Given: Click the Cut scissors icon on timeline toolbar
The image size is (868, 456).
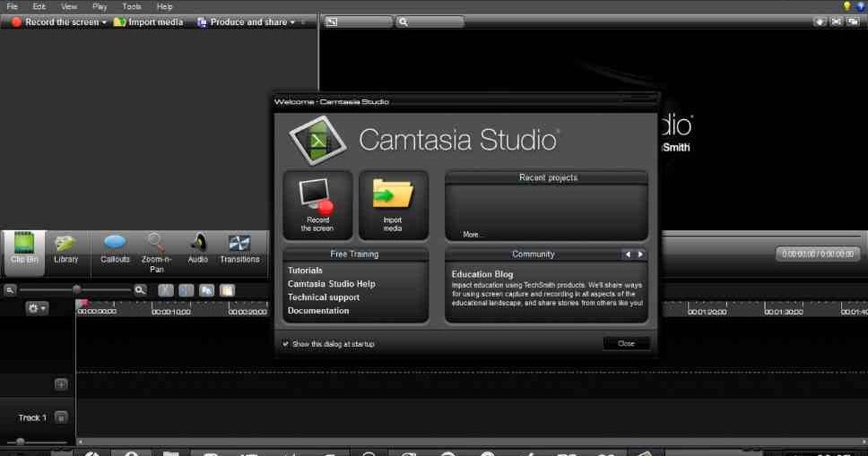Looking at the screenshot, I should click(x=166, y=290).
